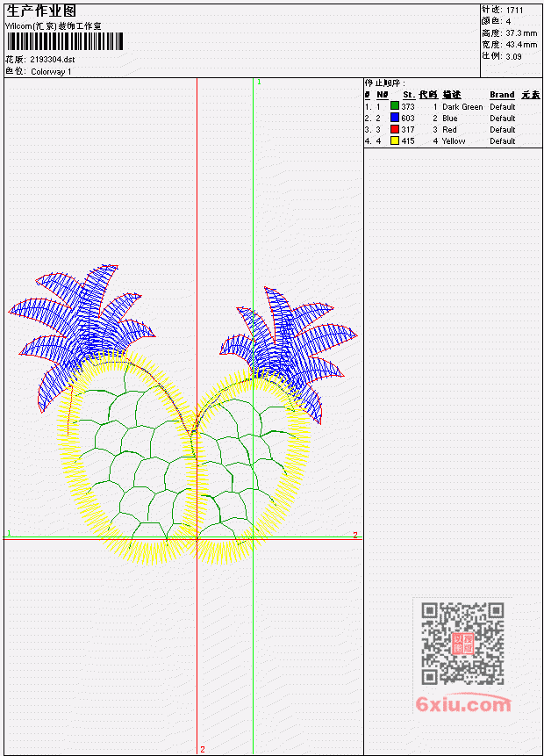Click the Yellow color swatch in row 4
Image resolution: width=544 pixels, height=756 pixels.
pos(395,140)
